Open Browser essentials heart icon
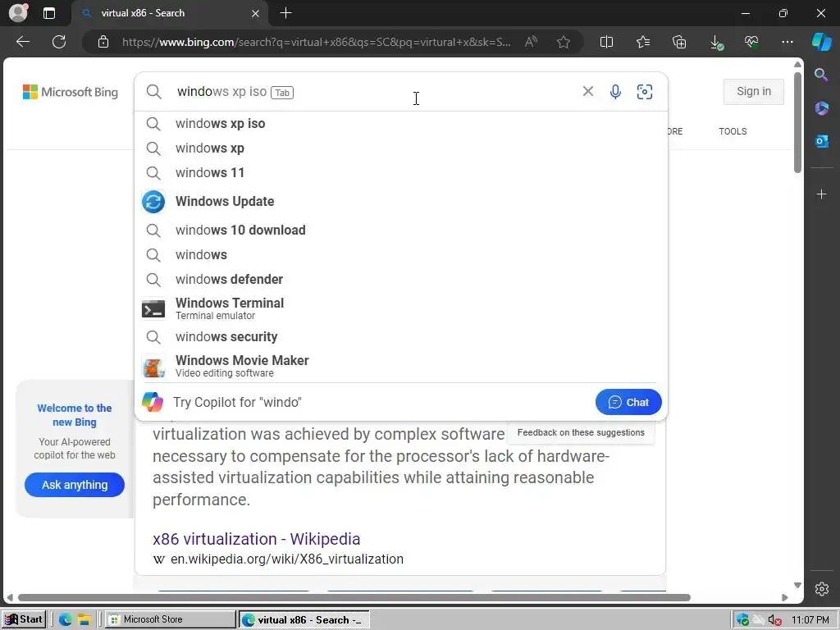The height and width of the screenshot is (630, 840). click(x=751, y=42)
